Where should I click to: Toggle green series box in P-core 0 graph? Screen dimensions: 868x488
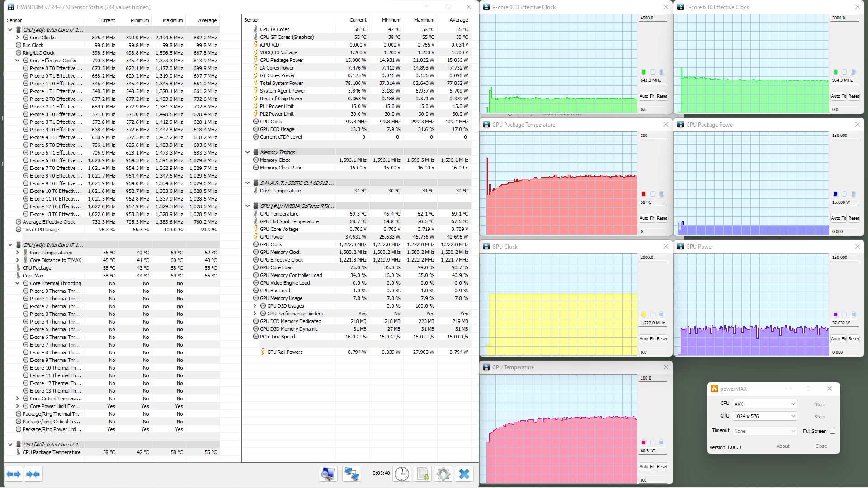pyautogui.click(x=643, y=72)
